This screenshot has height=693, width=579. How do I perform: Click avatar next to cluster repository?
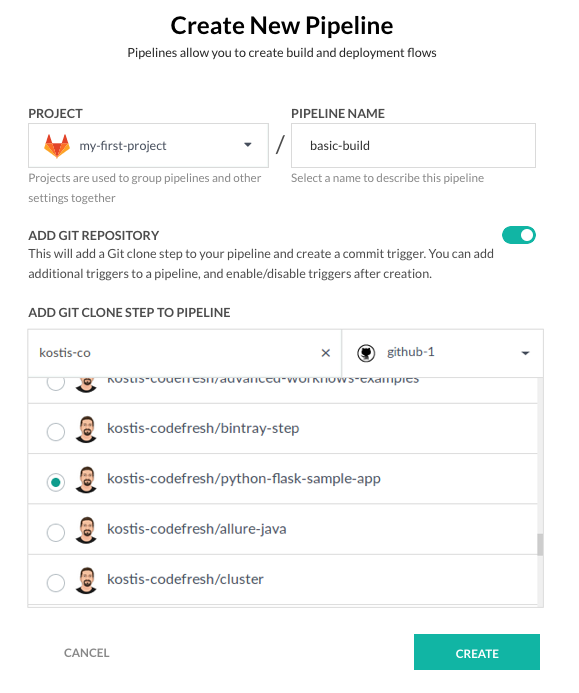86,580
